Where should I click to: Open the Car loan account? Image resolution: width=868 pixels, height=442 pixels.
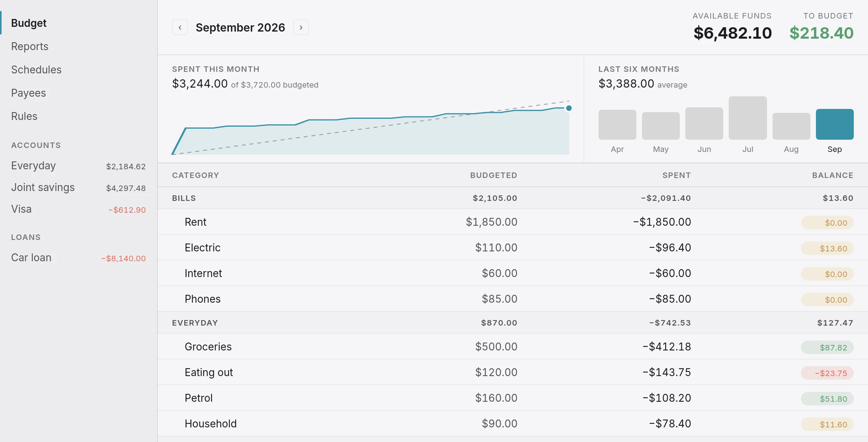click(79, 258)
